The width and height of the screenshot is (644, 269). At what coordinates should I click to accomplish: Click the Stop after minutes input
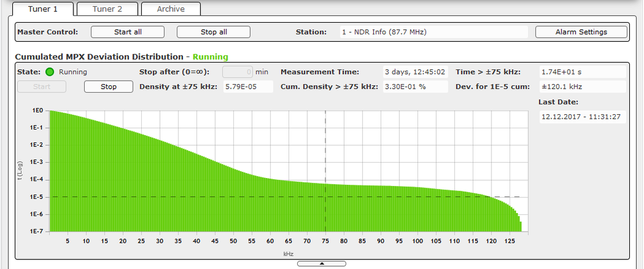pos(238,72)
